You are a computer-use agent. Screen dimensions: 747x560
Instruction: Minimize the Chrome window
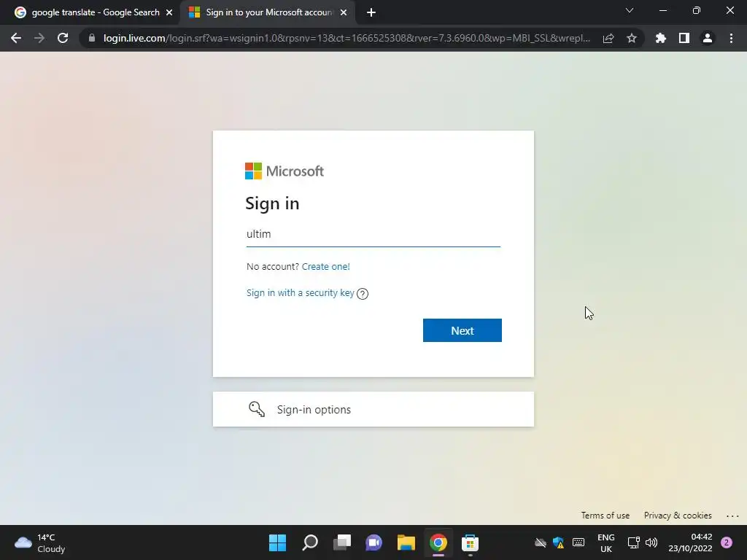[x=662, y=10]
